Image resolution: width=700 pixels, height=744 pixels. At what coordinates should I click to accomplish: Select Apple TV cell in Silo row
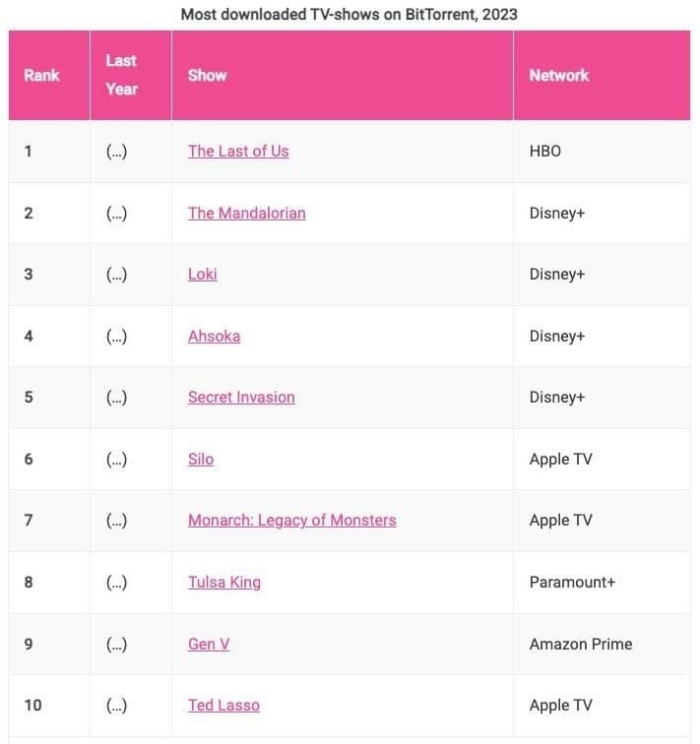pyautogui.click(x=560, y=459)
